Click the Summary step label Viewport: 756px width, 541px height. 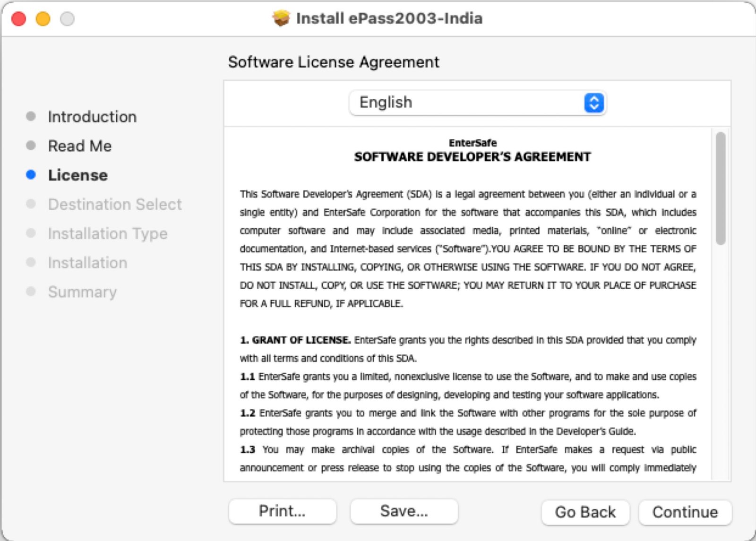click(82, 292)
